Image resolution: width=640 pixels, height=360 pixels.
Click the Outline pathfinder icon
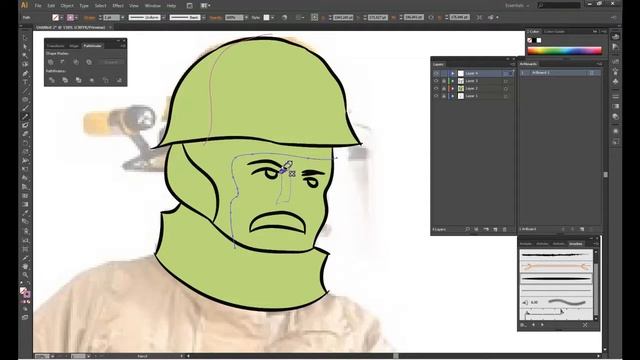[x=106, y=80]
